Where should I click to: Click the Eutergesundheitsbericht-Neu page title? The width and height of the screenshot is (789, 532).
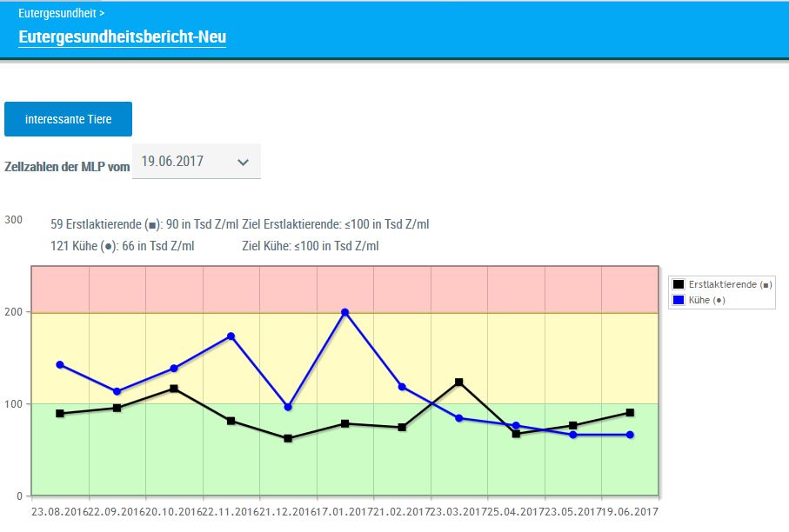pyautogui.click(x=122, y=37)
